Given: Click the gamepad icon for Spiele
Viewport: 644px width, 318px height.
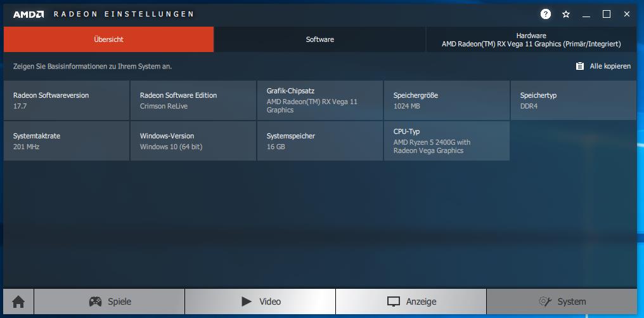Looking at the screenshot, I should pos(95,301).
